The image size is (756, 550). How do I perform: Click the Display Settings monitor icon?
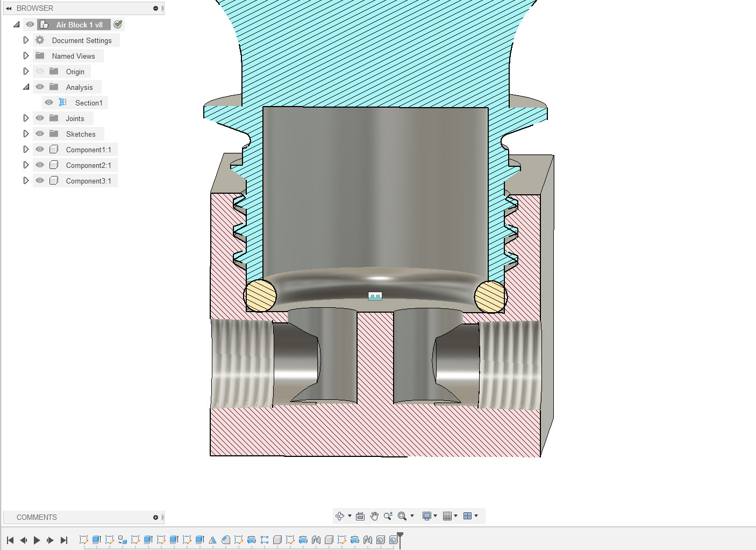tap(426, 516)
